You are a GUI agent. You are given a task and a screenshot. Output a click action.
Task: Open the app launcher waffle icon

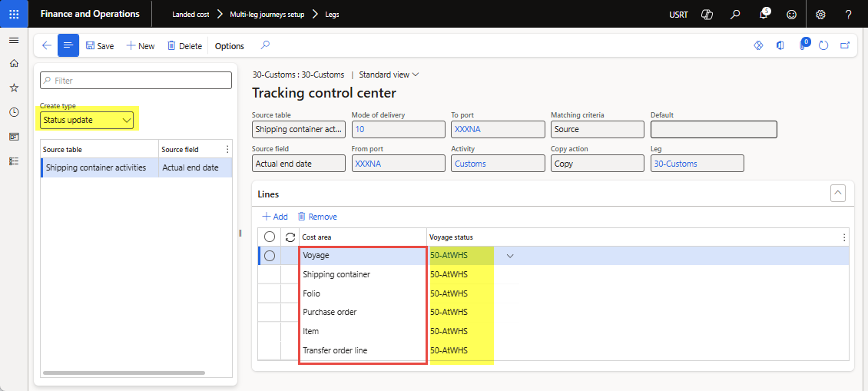tap(14, 14)
